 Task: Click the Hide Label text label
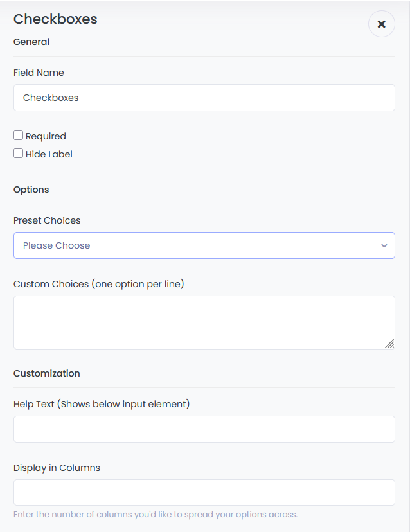click(49, 154)
